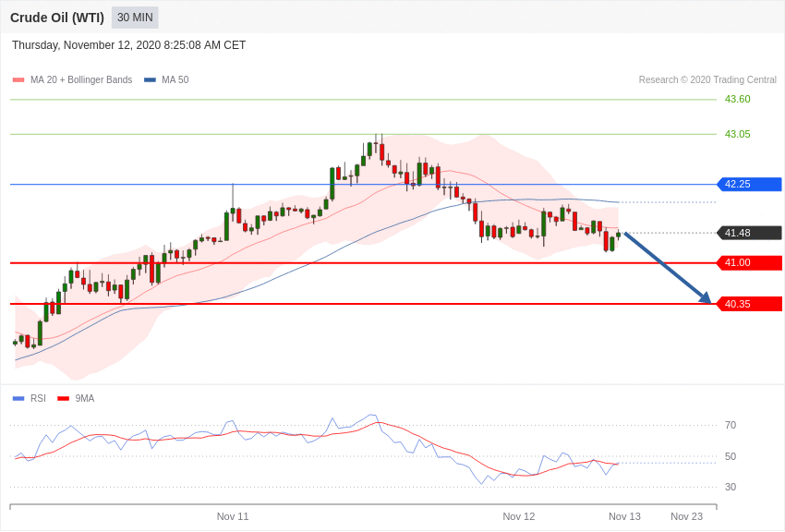The height and width of the screenshot is (532, 785).
Task: Click the RSI legend label
Action: point(38,399)
